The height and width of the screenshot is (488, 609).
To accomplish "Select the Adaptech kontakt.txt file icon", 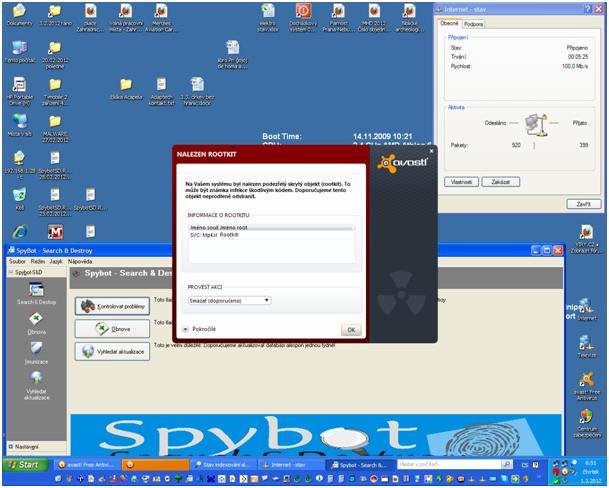I will click(x=161, y=92).
